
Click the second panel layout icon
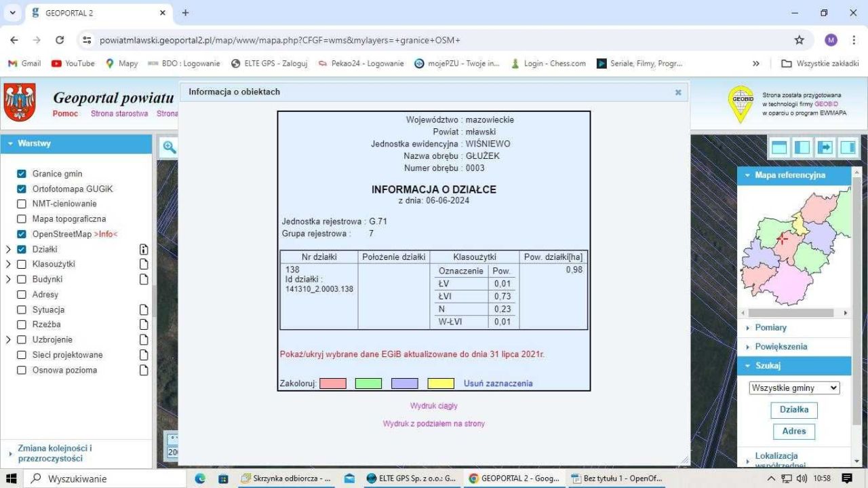coord(802,147)
